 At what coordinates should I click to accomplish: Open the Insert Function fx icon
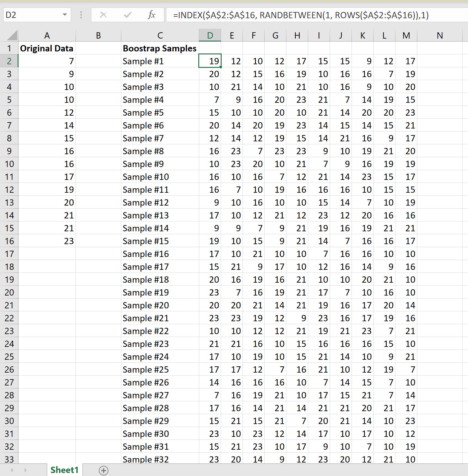(152, 15)
